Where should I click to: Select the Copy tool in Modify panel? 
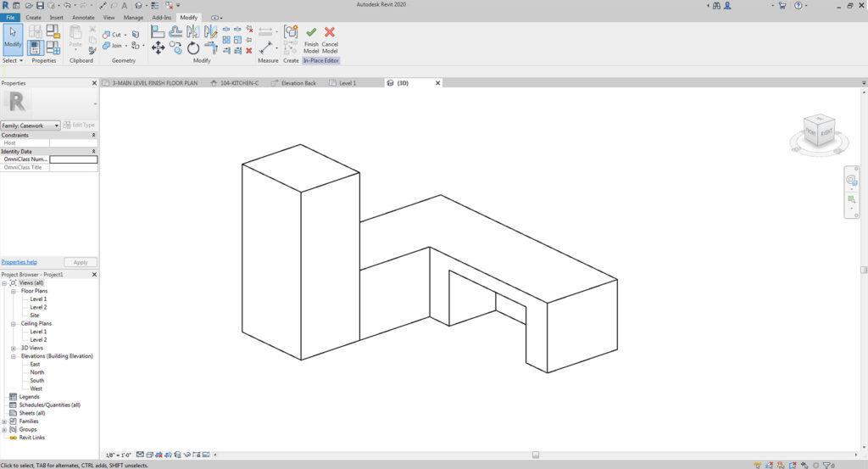(175, 48)
